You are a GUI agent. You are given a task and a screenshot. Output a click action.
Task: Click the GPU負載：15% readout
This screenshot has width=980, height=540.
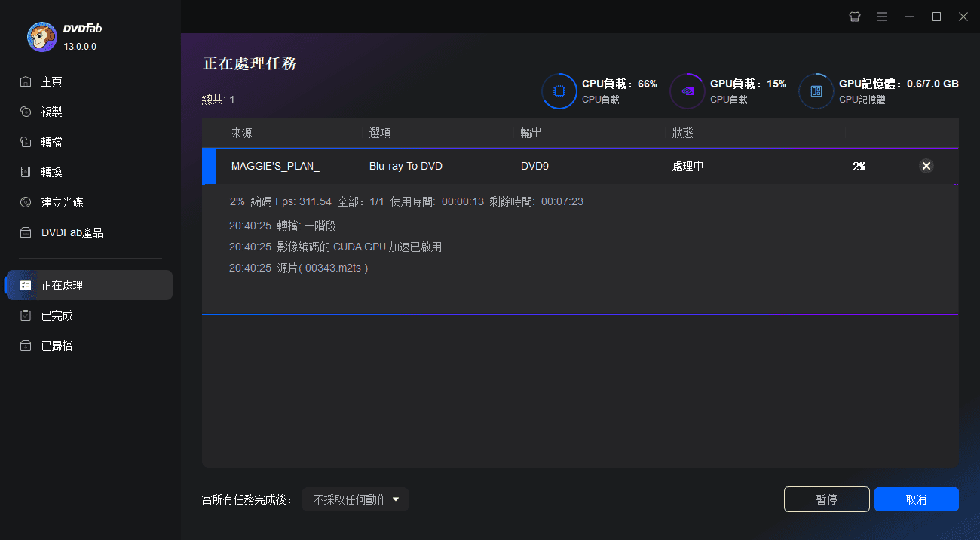(748, 84)
